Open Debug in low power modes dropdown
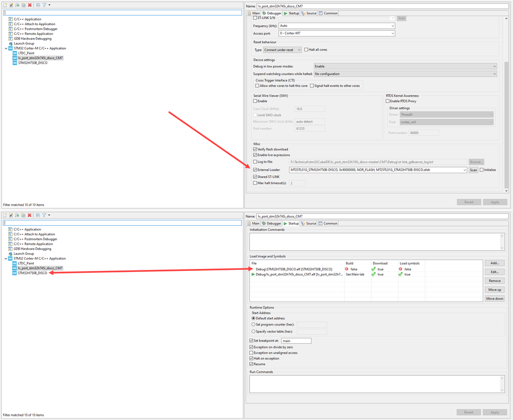Screen dimensions: 513x420 coord(406,66)
